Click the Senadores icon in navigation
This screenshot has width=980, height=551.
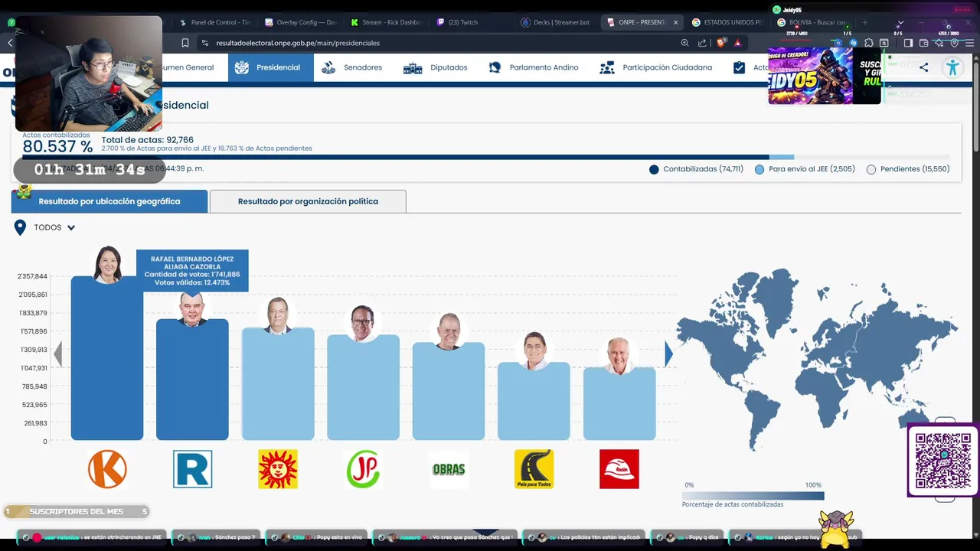pos(328,67)
